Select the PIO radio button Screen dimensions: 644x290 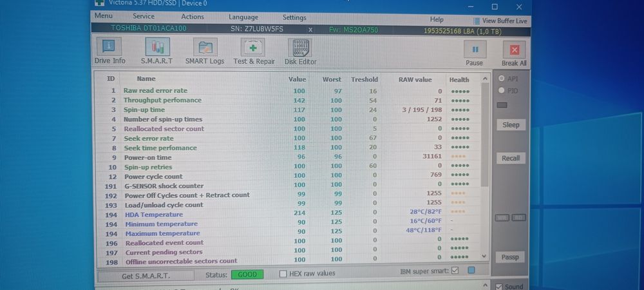pyautogui.click(x=501, y=90)
